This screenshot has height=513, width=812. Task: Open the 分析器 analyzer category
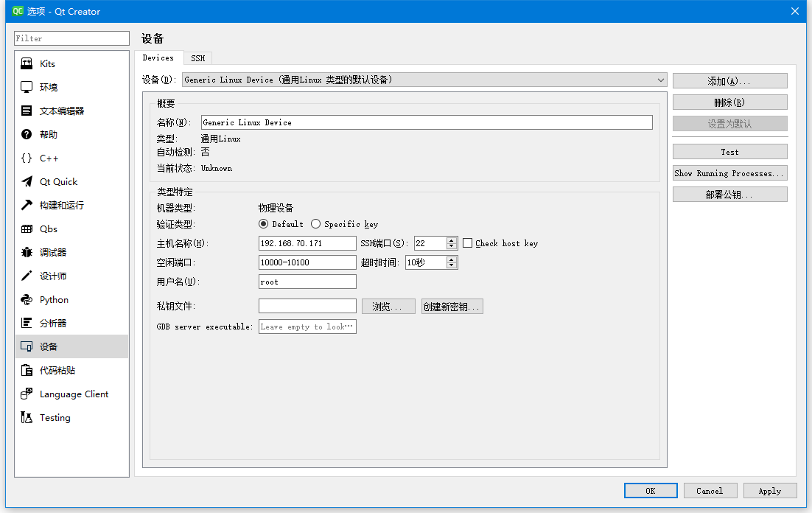(x=72, y=323)
